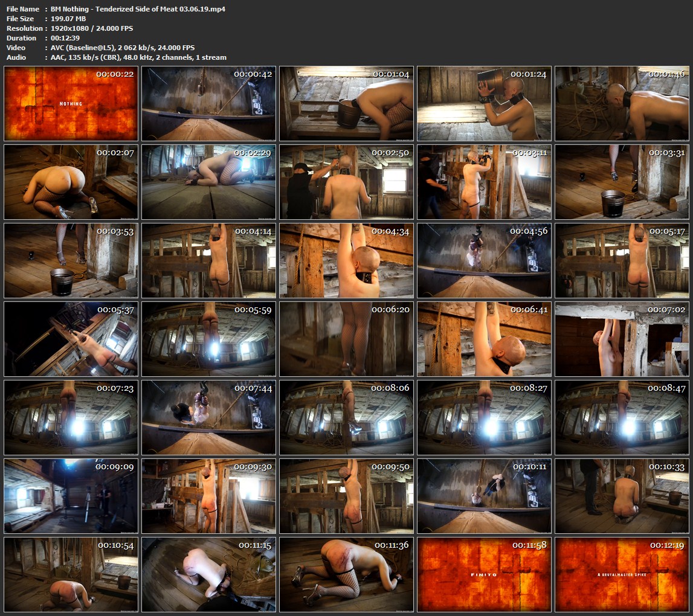This screenshot has width=693, height=616.
Task: Click the file name text ending in 03.06.19.mp4
Action: pos(138,9)
